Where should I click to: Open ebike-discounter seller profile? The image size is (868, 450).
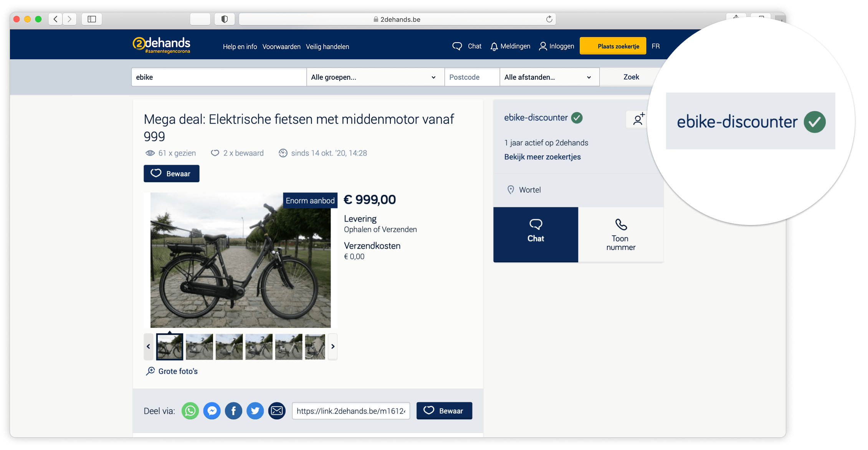[536, 117]
